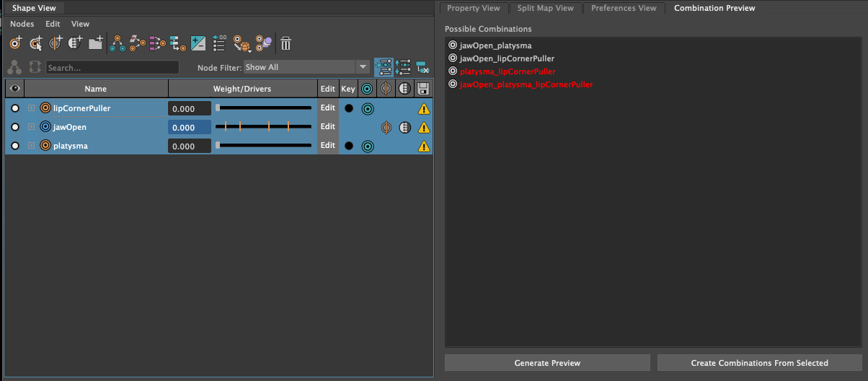The height and width of the screenshot is (381, 868).
Task: Click the eye visibility column header
Action: (x=14, y=89)
